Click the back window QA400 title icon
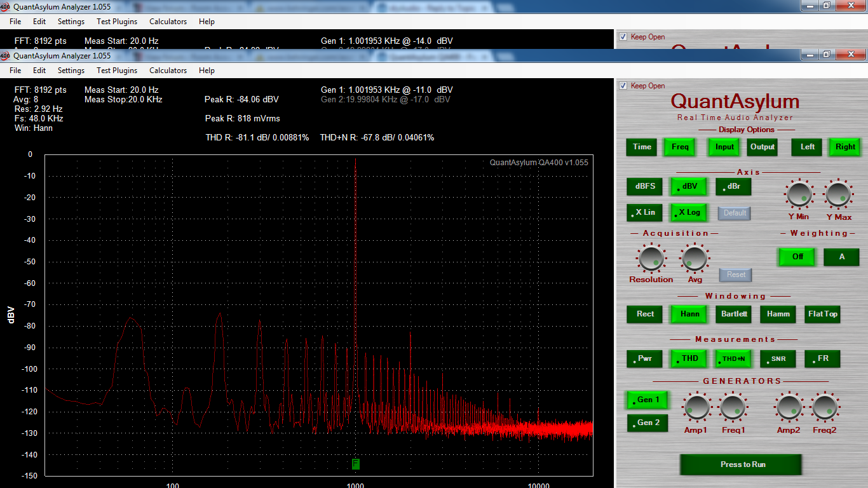 click(6, 7)
